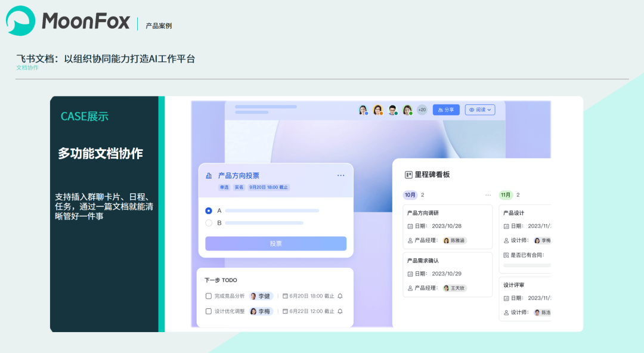Select the 10月 column label
The height and width of the screenshot is (353, 644).
410,195
